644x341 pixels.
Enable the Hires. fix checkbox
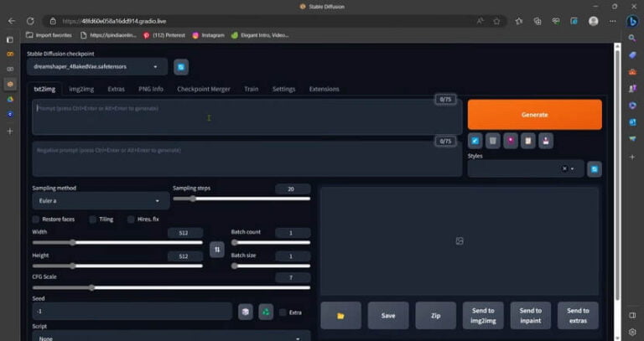(131, 220)
